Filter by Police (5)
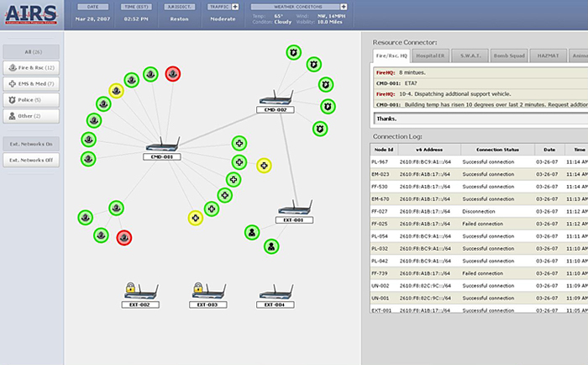Image resolution: width=588 pixels, height=365 pixels. pyautogui.click(x=31, y=100)
